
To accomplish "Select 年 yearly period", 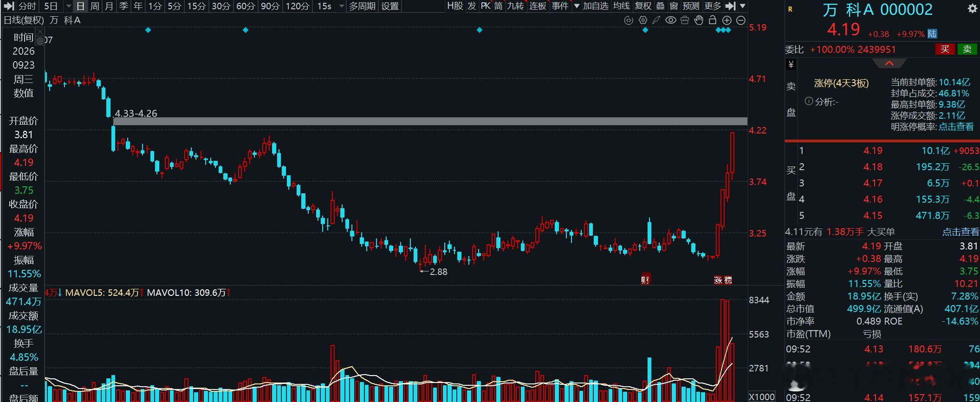I will (x=138, y=6).
